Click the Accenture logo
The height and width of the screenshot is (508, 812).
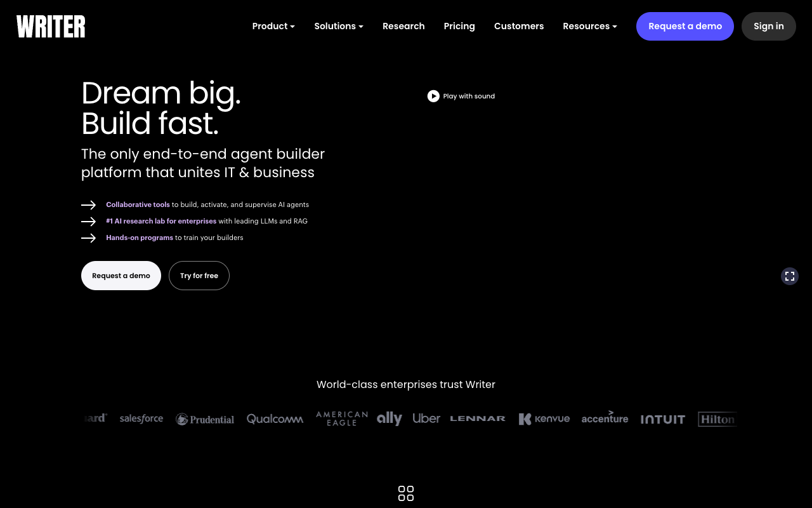click(605, 417)
